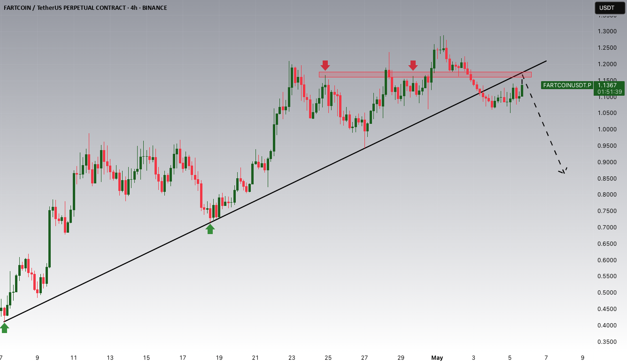Select the right red down arrow marker

tap(413, 65)
